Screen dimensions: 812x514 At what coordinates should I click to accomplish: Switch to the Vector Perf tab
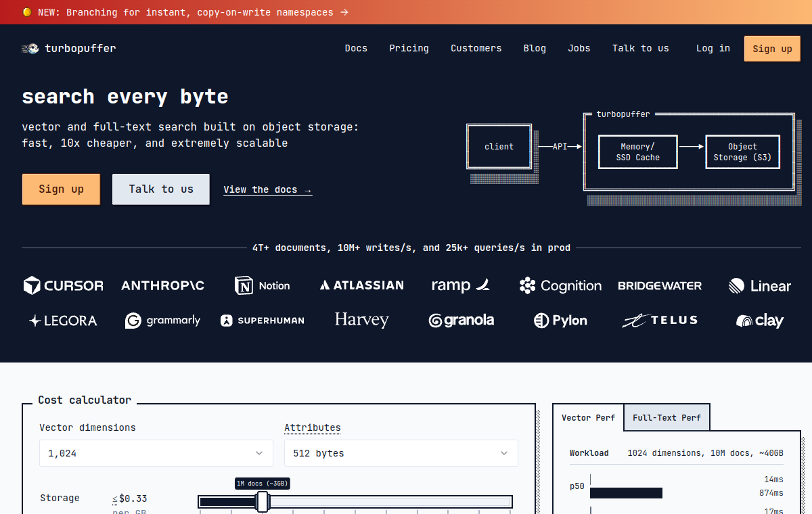588,418
